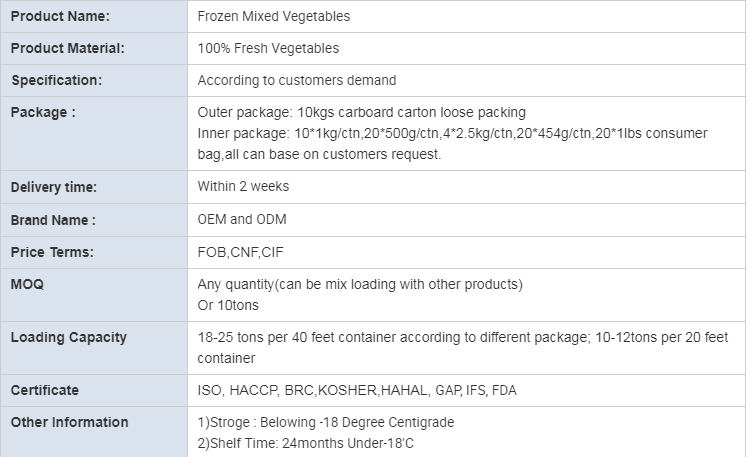Click the Specification label cell
This screenshot has width=750, height=457.
pyautogui.click(x=94, y=80)
